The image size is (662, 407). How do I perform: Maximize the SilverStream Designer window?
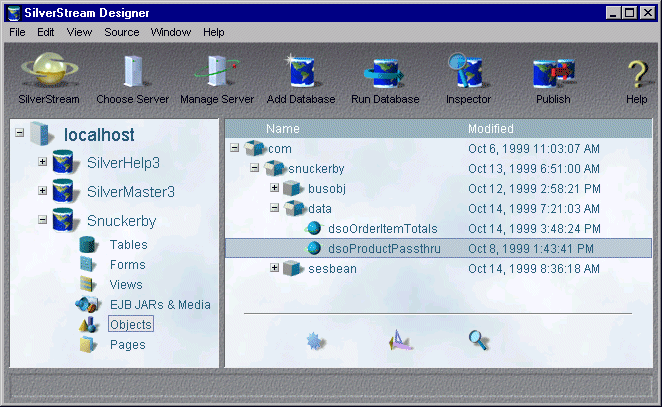[629, 13]
